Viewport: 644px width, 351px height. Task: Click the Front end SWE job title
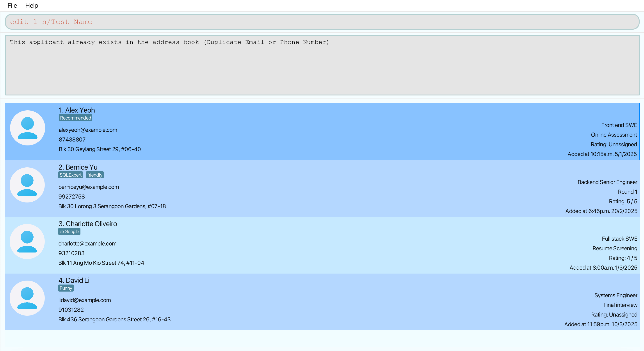click(619, 125)
